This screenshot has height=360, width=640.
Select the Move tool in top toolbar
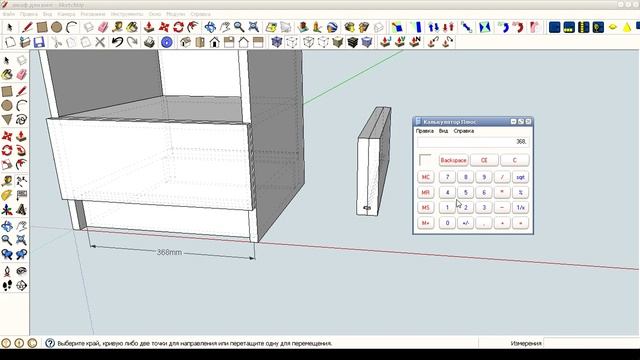point(164,27)
